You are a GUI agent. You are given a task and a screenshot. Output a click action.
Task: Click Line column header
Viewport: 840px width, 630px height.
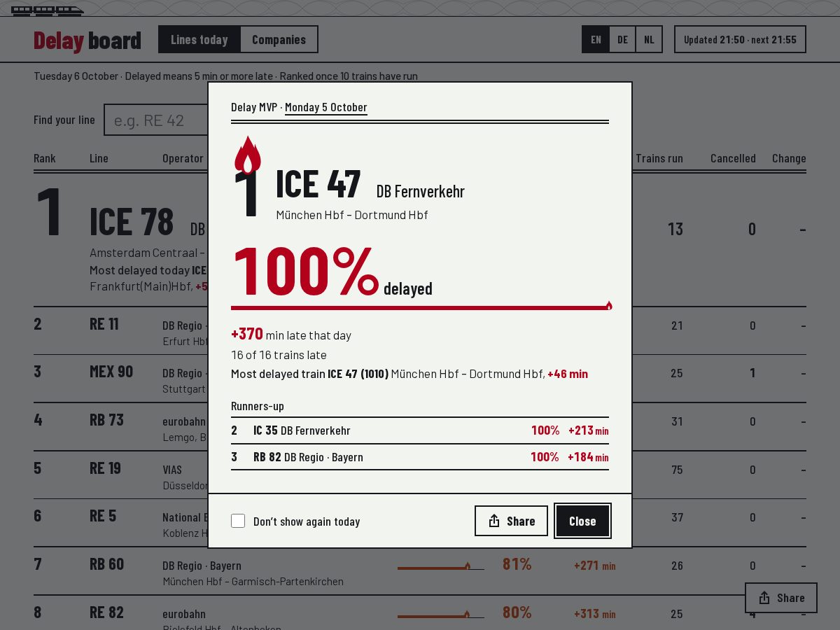[x=99, y=158]
